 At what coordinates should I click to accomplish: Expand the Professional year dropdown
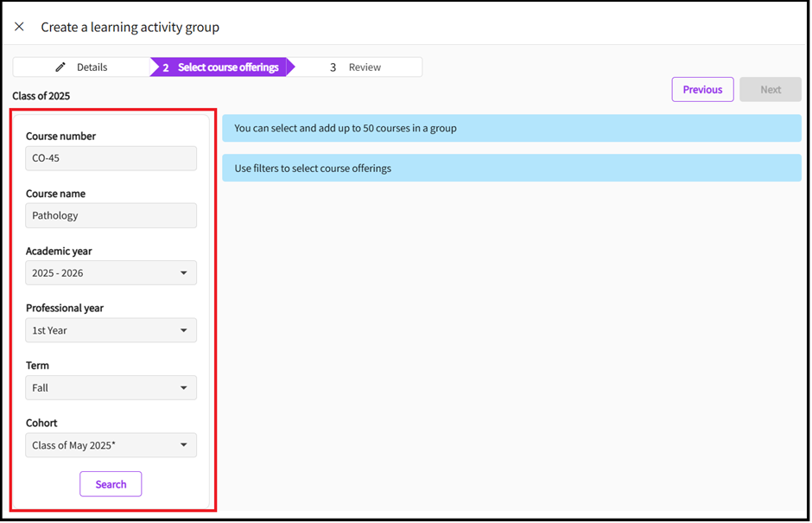[x=111, y=330]
